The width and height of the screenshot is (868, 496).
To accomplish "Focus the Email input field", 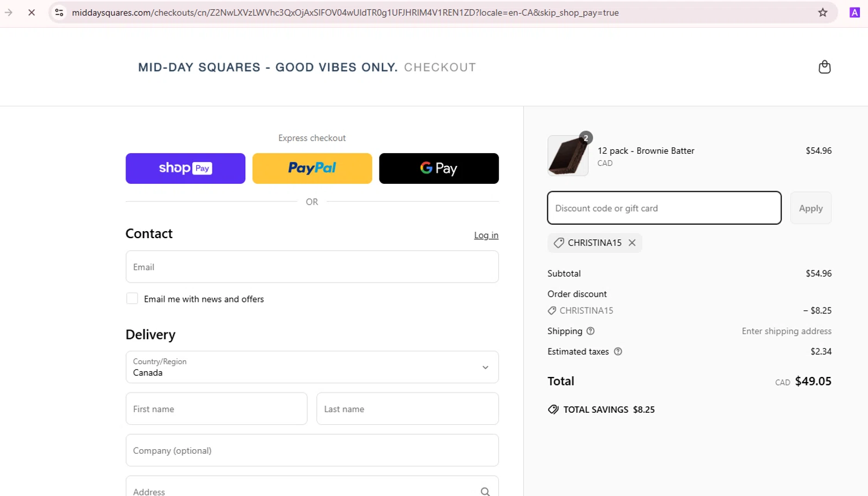I will click(x=312, y=266).
